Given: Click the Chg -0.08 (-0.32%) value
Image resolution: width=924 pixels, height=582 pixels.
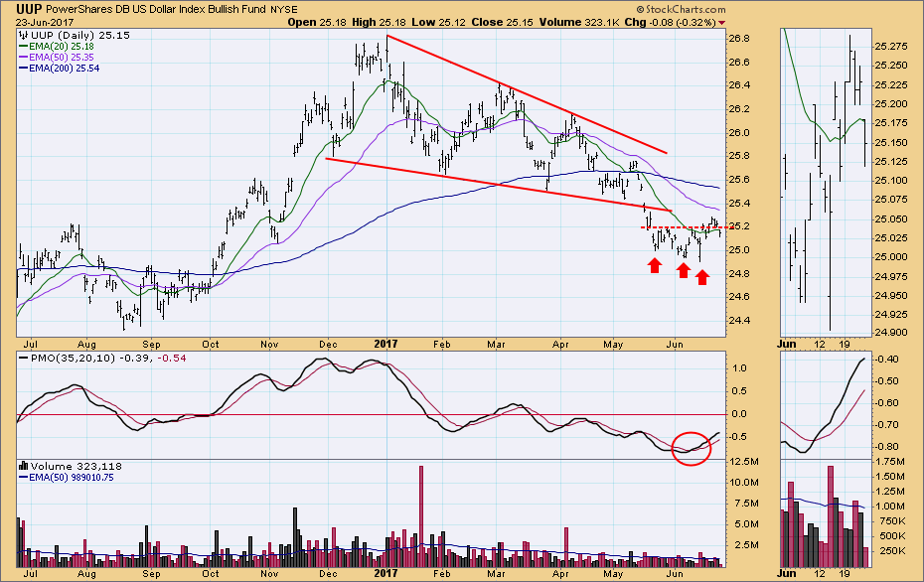Looking at the screenshot, I should (x=670, y=23).
